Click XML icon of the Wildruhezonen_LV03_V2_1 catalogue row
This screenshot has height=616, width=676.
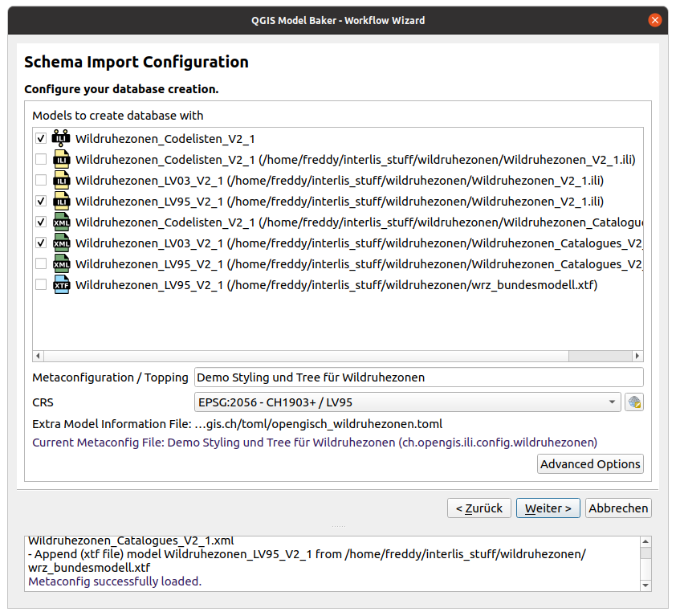(x=61, y=243)
